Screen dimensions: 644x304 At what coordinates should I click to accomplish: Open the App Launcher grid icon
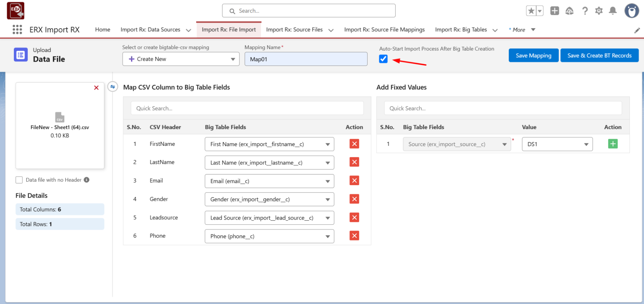coord(17,30)
